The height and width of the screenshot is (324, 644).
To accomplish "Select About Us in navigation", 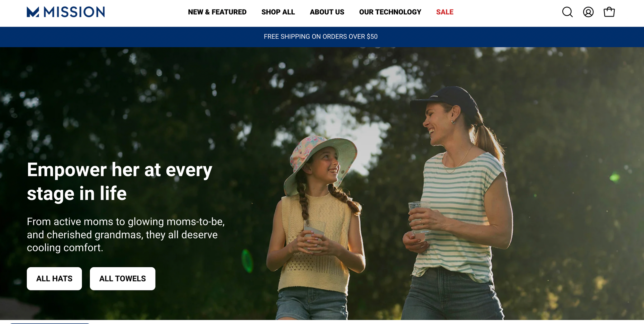I will point(327,12).
